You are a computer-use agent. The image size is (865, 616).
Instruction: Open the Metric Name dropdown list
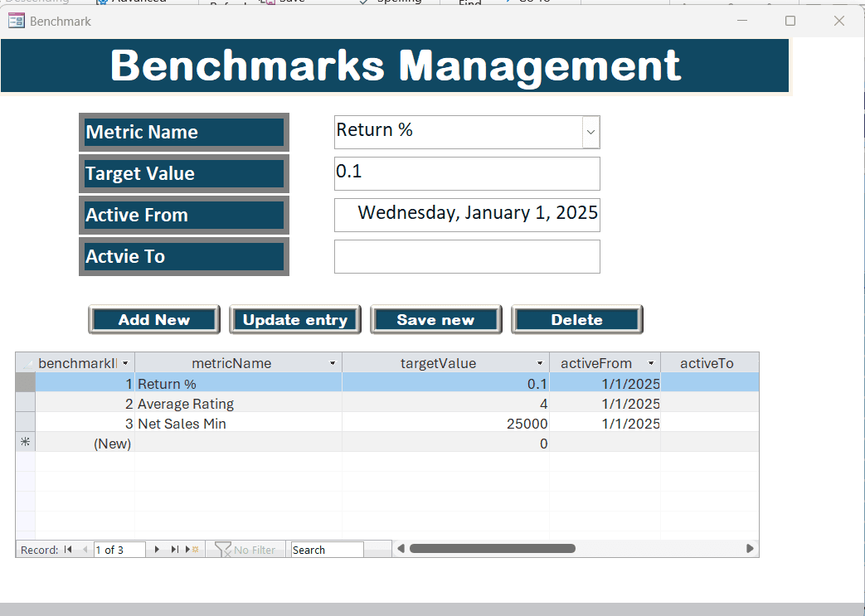pos(590,132)
